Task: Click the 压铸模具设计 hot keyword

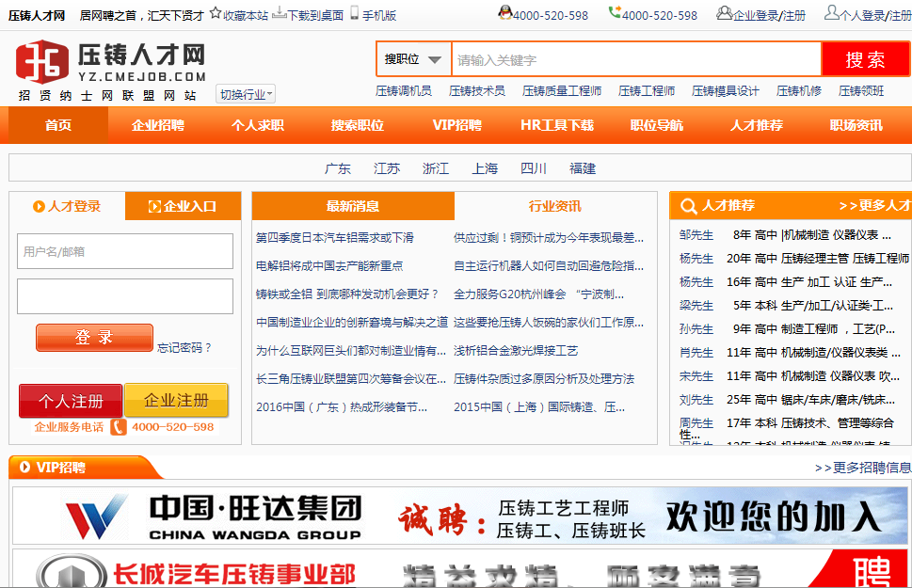Action: [x=726, y=90]
